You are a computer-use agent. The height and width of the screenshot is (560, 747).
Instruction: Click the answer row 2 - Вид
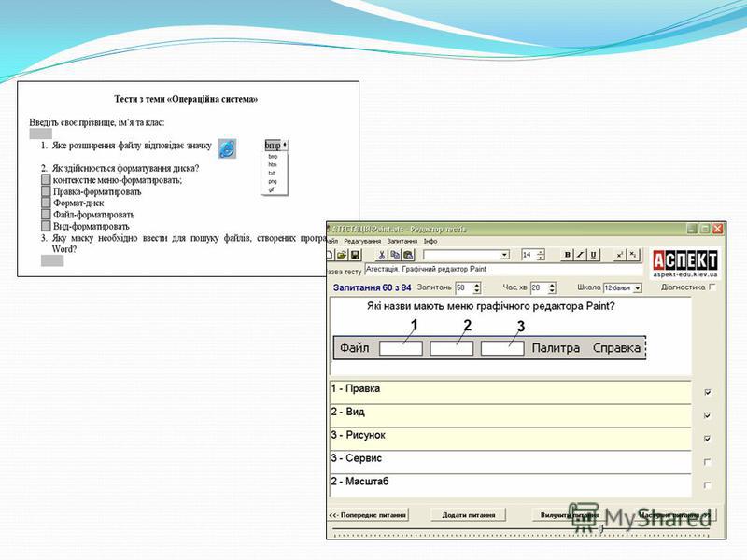click(510, 415)
